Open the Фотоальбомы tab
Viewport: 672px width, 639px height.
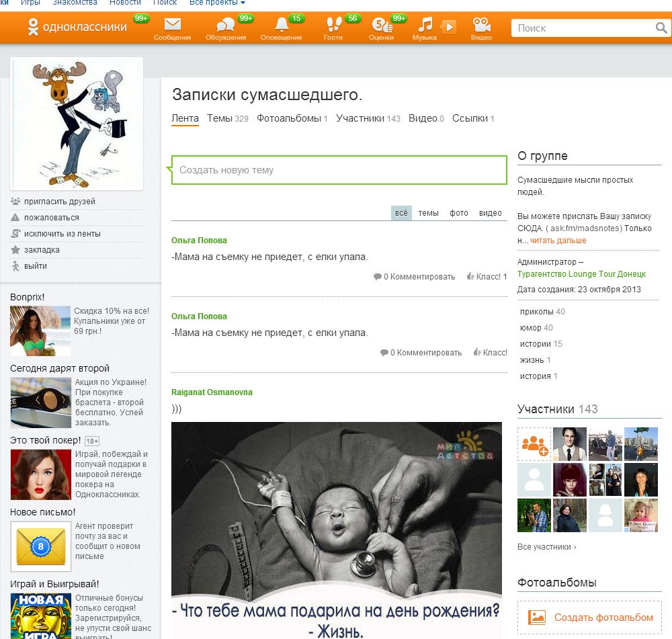(x=292, y=118)
